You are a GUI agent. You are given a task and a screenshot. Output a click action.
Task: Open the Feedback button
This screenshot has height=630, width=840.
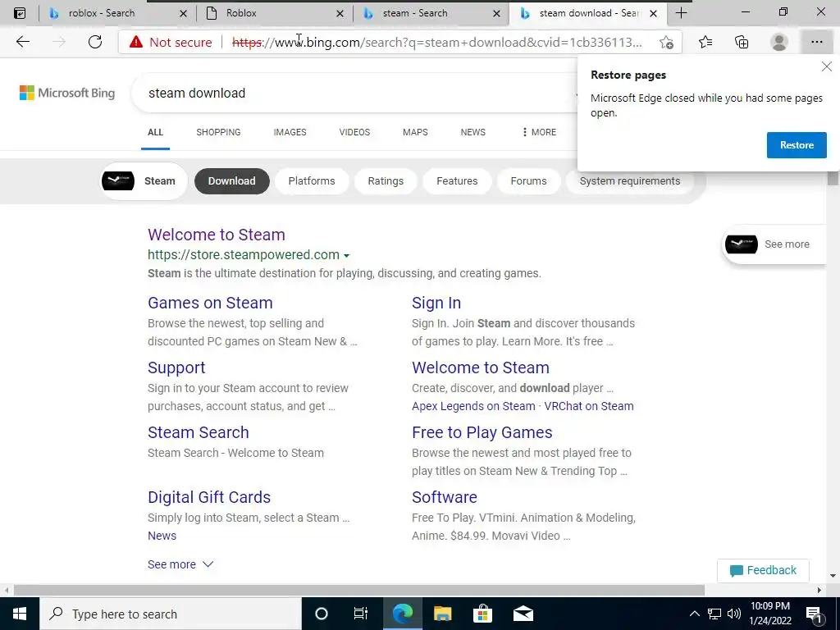click(763, 571)
